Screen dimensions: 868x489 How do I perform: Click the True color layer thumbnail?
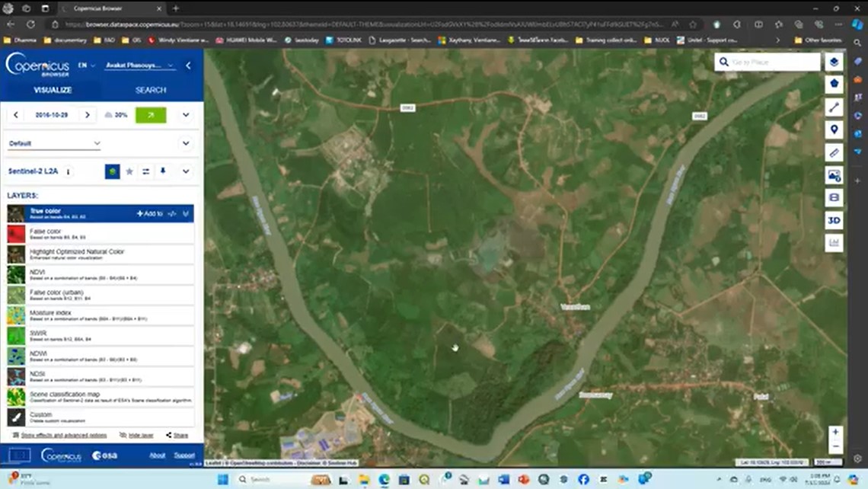click(15, 214)
